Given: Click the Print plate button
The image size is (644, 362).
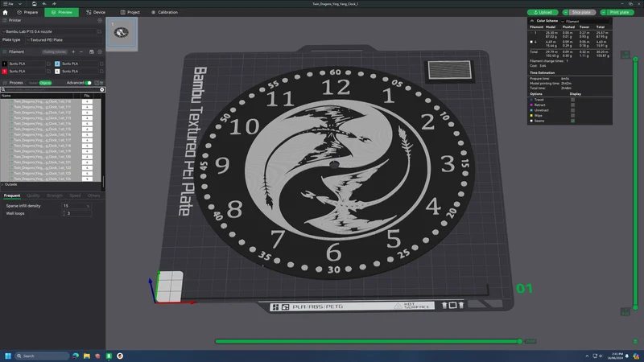Looking at the screenshot, I should (x=617, y=12).
